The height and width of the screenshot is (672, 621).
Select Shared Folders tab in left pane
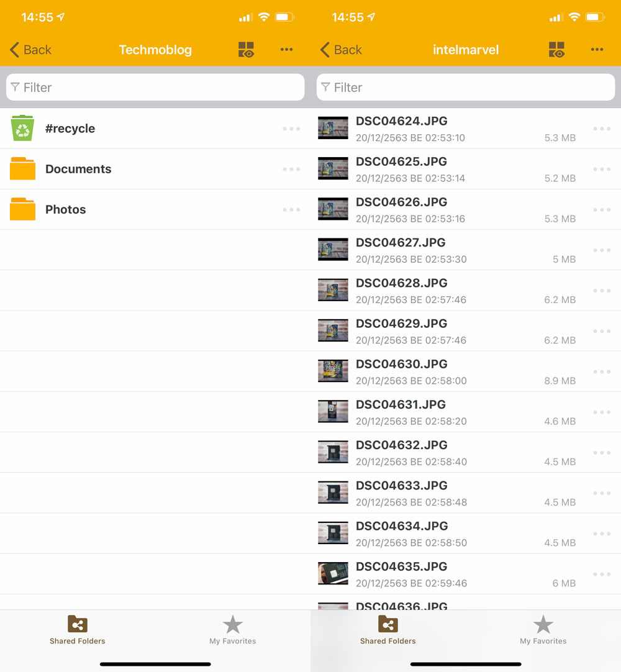pos(78,630)
